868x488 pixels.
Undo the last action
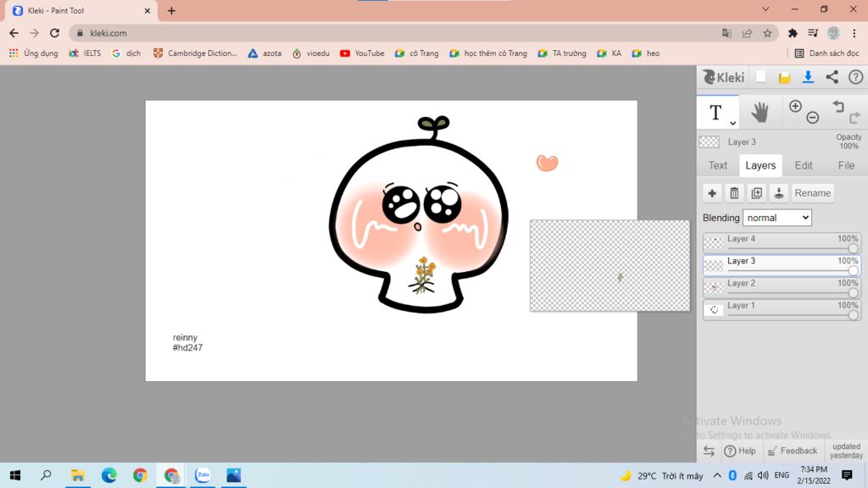pos(838,106)
